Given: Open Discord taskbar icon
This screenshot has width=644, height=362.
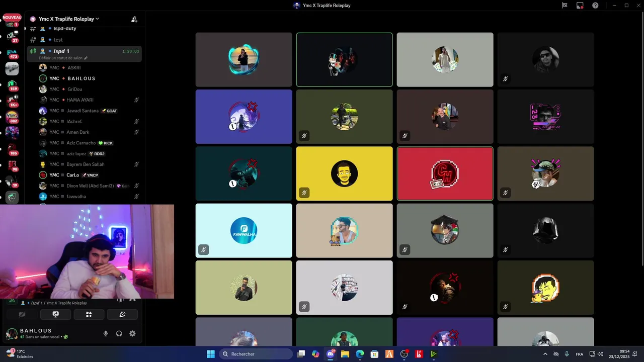Looking at the screenshot, I should click(331, 354).
